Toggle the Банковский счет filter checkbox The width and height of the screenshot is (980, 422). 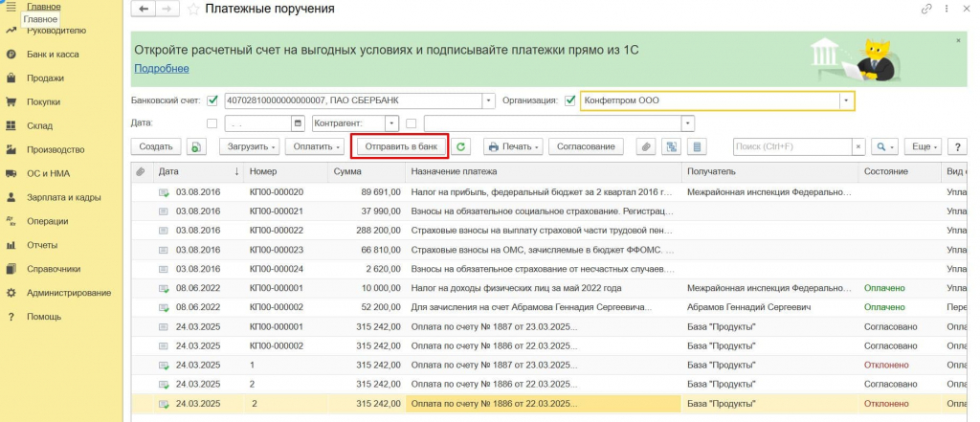click(x=212, y=100)
